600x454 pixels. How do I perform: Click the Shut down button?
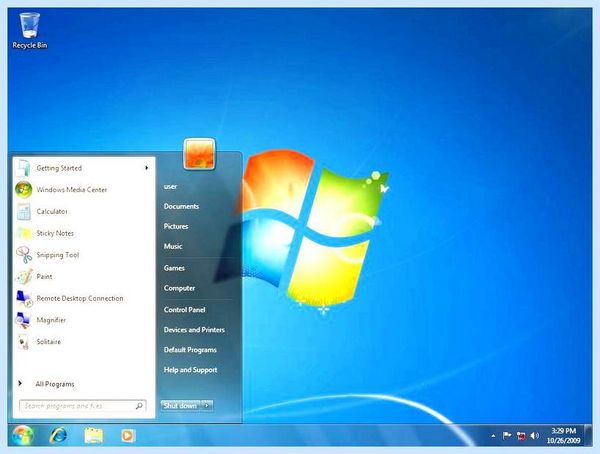coord(181,405)
